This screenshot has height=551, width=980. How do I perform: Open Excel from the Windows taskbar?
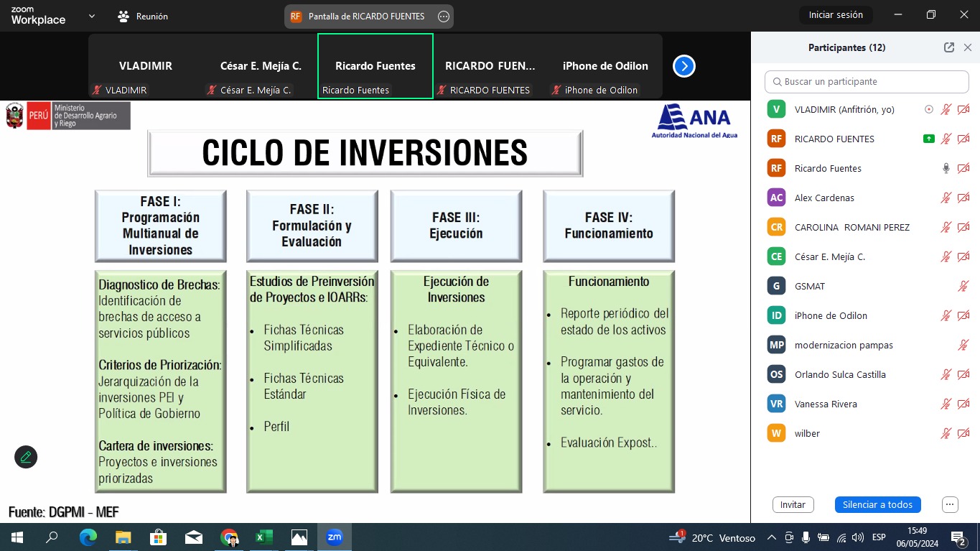point(264,537)
